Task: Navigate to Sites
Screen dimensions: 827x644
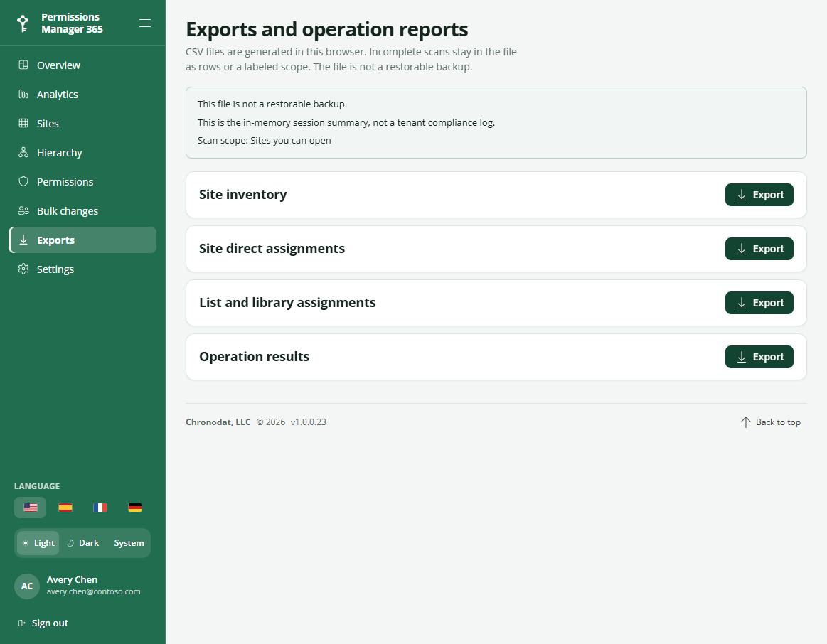Action: pos(82,123)
